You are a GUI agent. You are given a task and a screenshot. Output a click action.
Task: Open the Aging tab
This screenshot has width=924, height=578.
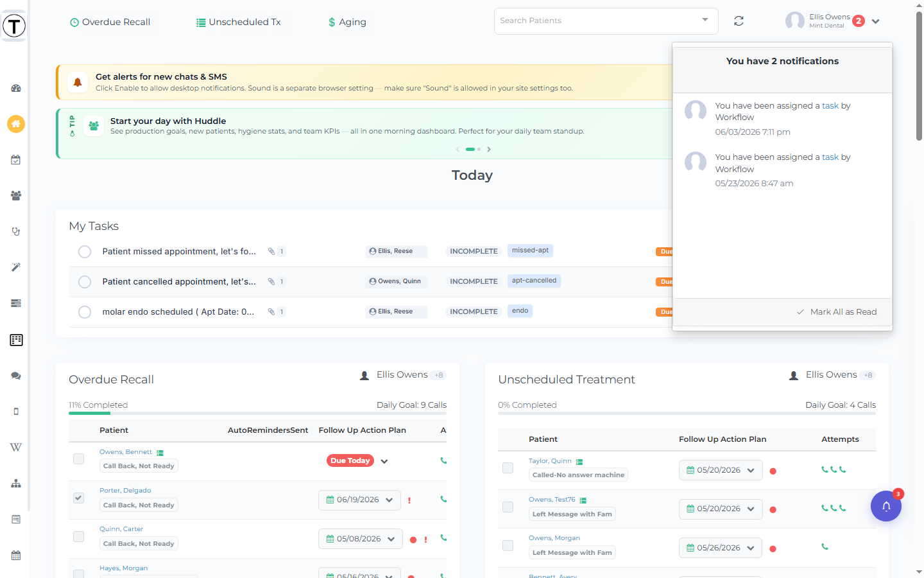coord(347,22)
